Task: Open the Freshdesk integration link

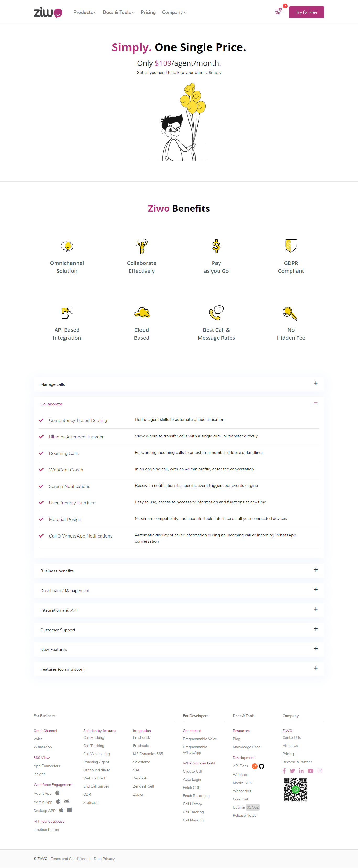Action: (141, 737)
